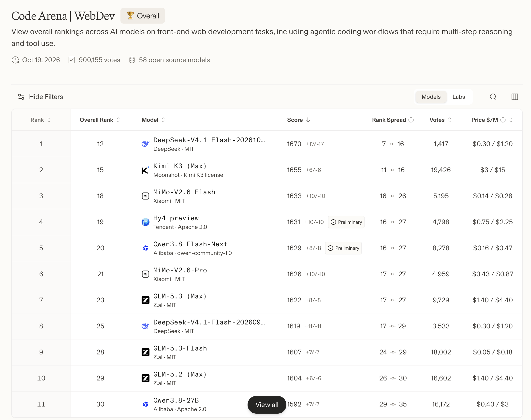Click the Kimi K3 Moonshot logo
Screen dimensions: 531x420
click(145, 170)
